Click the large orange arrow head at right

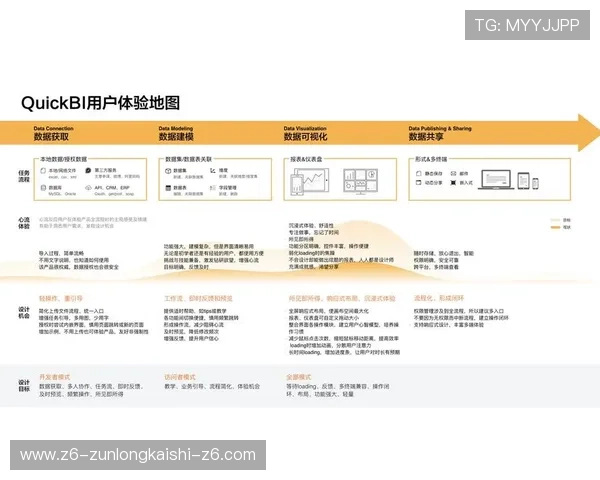[x=588, y=132]
